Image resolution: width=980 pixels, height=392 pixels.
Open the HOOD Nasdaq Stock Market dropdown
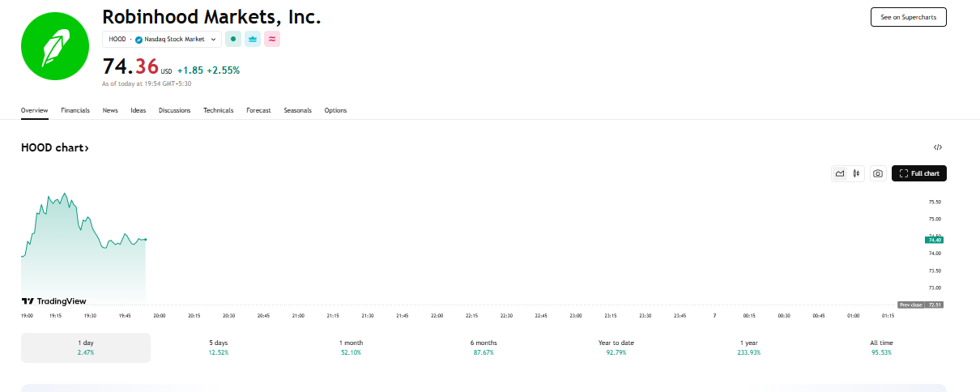pos(162,39)
